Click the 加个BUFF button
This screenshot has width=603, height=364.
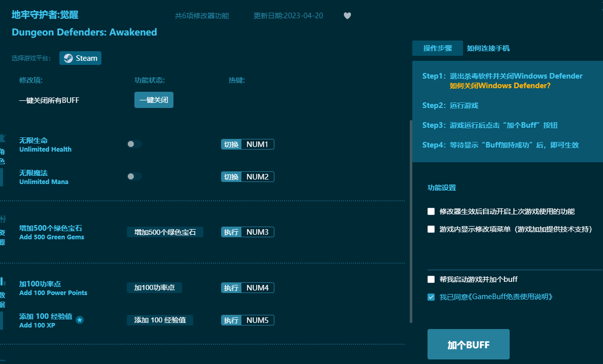coord(469,344)
